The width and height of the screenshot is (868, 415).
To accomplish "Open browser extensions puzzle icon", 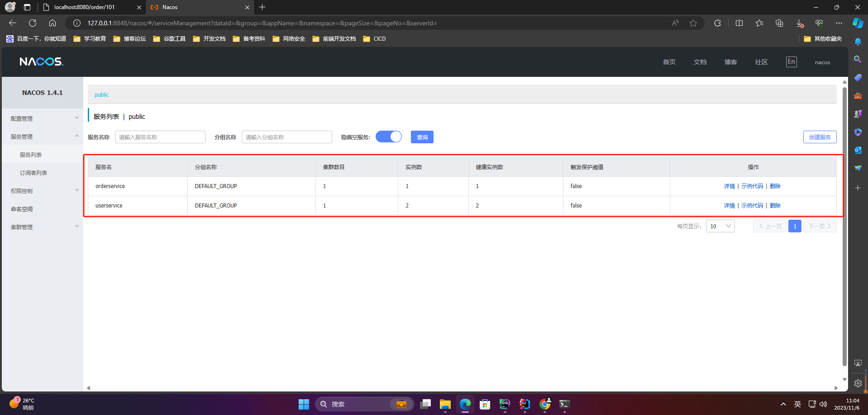I will point(717,23).
